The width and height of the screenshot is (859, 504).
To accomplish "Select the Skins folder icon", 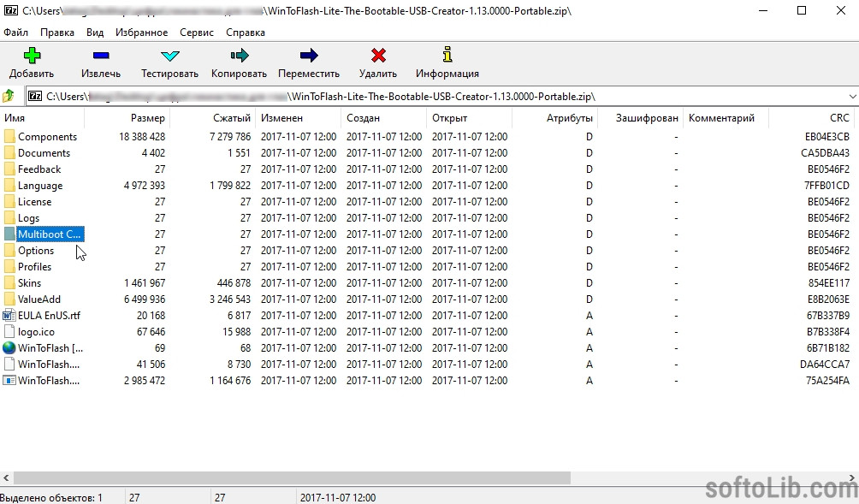I will tap(9, 282).
